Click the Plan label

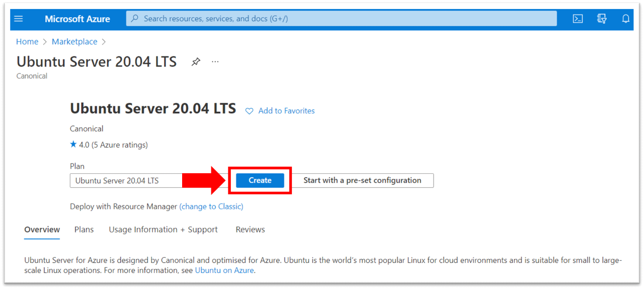[77, 166]
